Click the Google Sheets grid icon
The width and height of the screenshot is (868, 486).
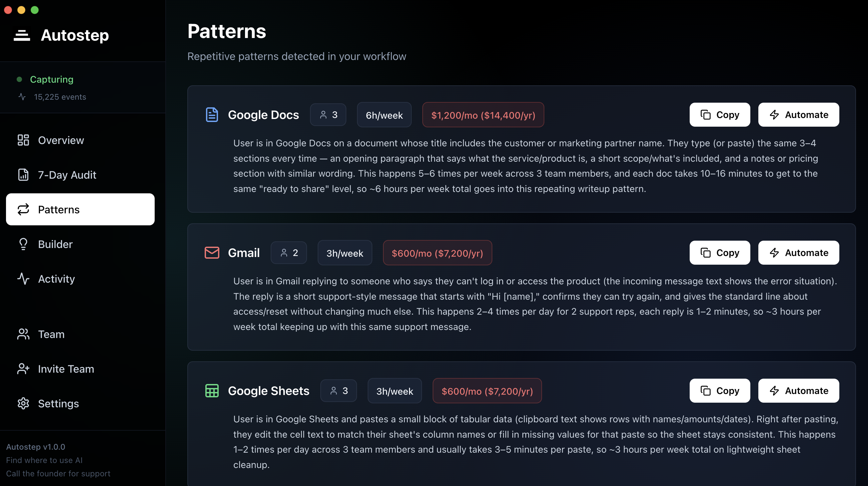(x=212, y=391)
